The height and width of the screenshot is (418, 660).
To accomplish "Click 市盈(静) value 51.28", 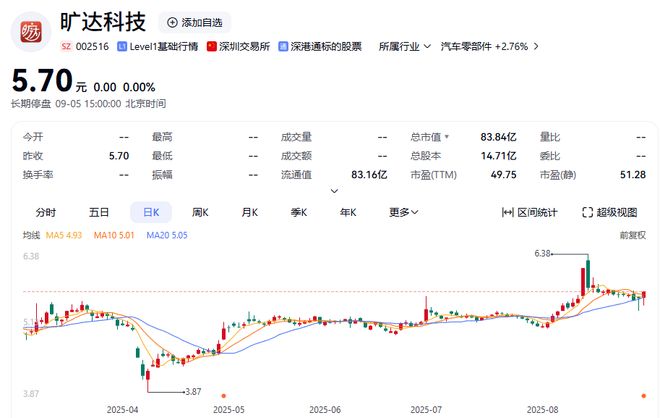I will point(633,174).
